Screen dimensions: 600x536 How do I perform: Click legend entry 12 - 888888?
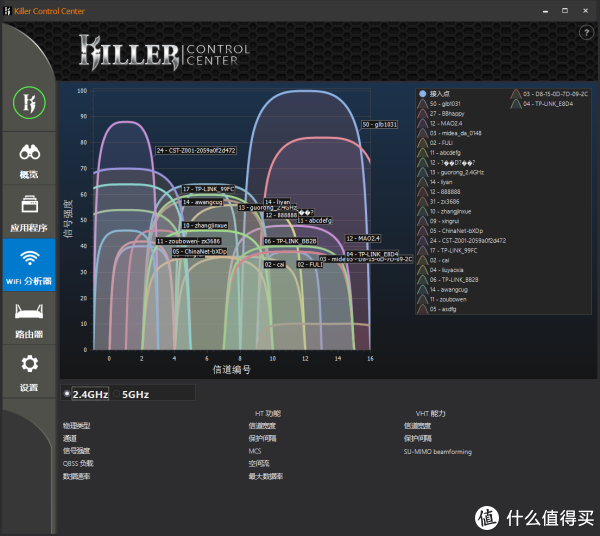pos(445,192)
